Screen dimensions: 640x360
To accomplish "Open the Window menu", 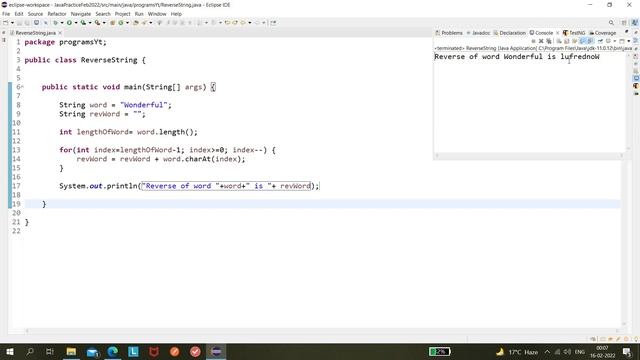I will pyautogui.click(x=157, y=14).
